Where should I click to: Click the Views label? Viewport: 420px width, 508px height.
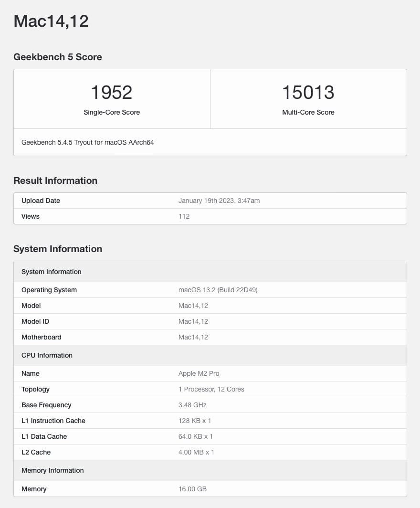click(31, 216)
